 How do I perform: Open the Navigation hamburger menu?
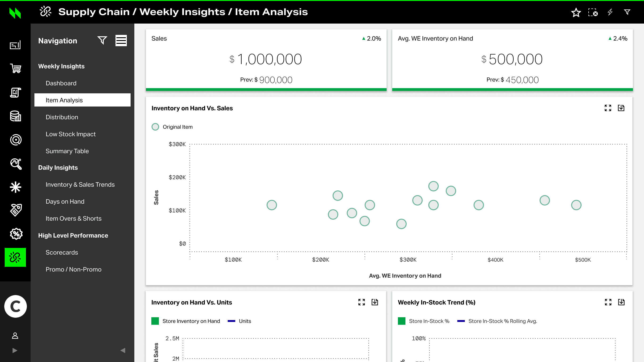pos(121,41)
